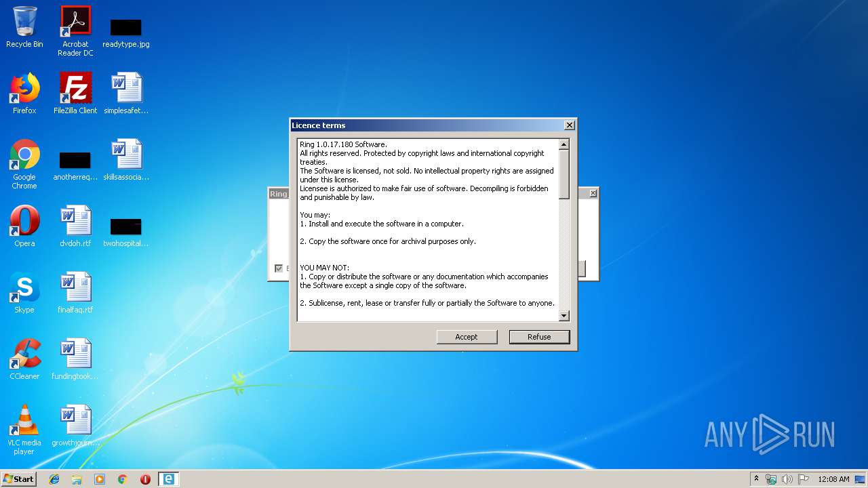This screenshot has height=488, width=868.
Task: Select the simplesafet... Word document
Action: [126, 94]
